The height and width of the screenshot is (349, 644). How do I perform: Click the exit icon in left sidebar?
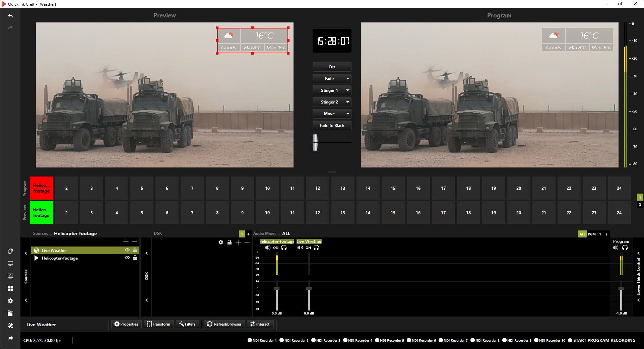(10, 338)
